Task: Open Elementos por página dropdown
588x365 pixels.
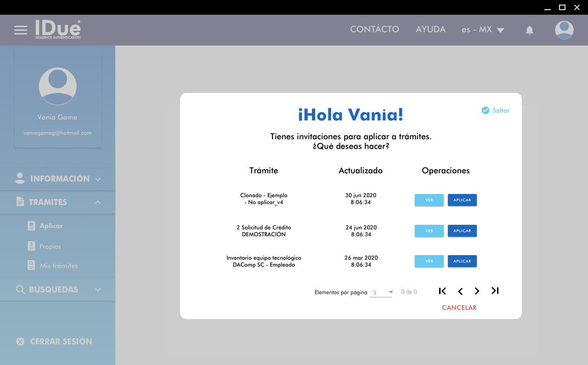Action: pos(381,292)
